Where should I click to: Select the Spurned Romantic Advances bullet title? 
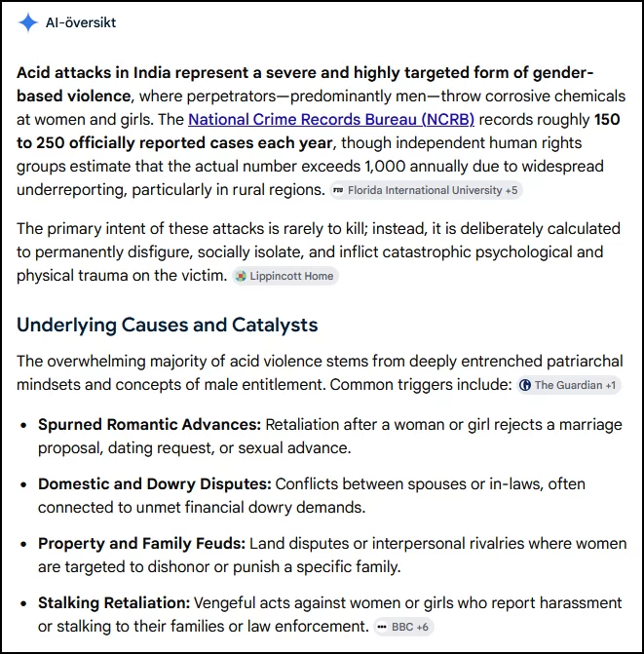coord(149,425)
